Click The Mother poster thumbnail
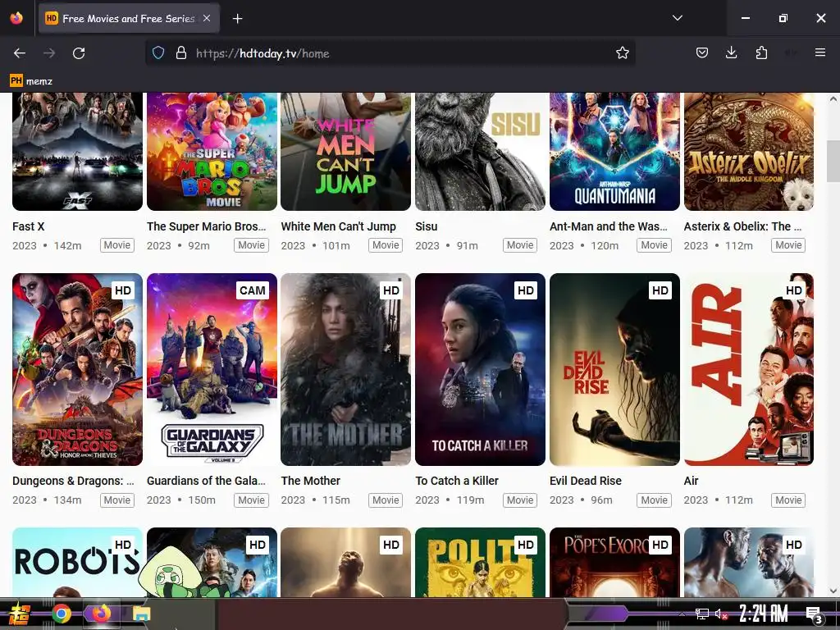 345,369
